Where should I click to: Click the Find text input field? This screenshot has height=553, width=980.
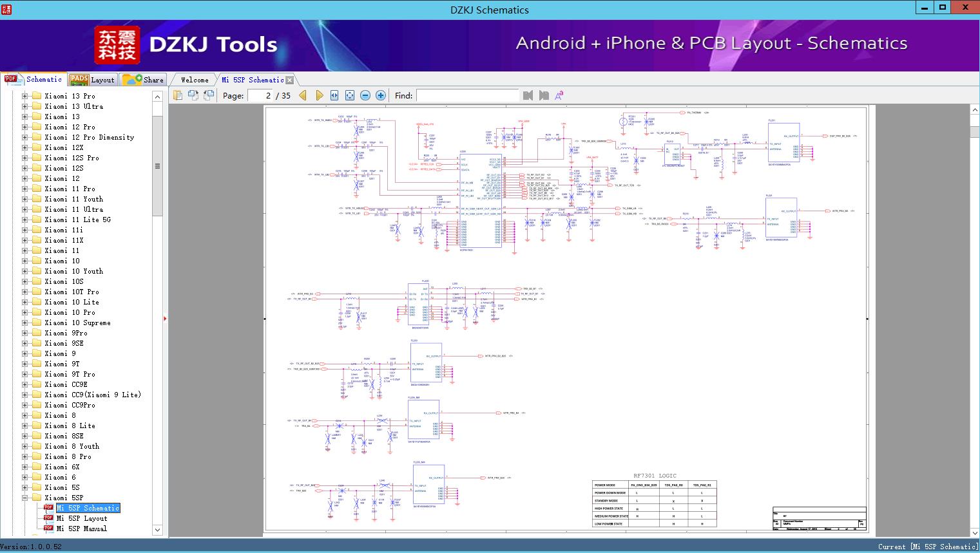coord(467,95)
